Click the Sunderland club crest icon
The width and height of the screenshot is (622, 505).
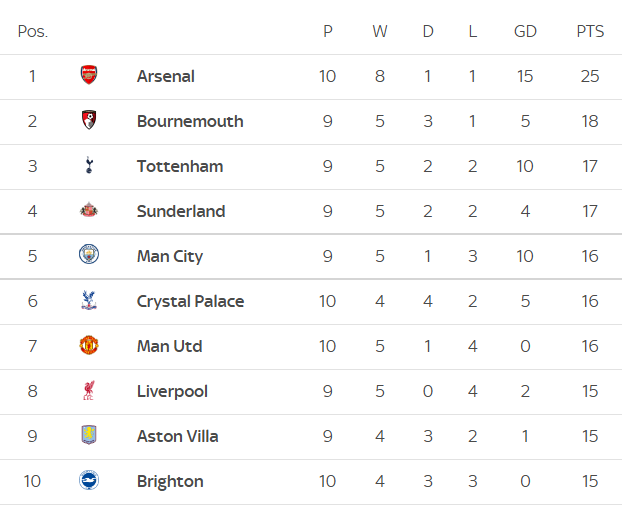89,211
